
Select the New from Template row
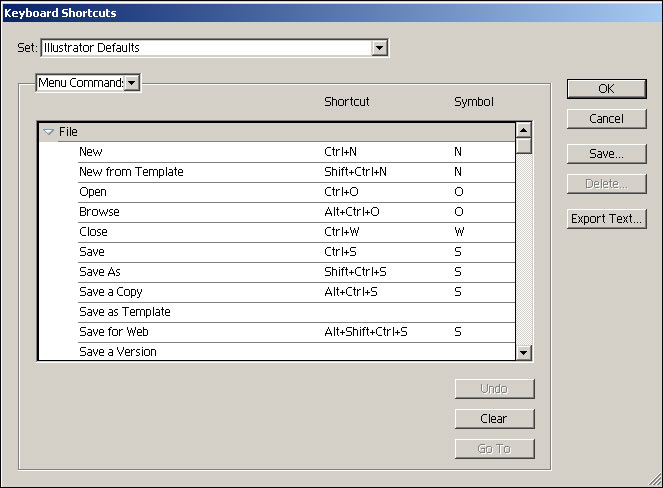pos(296,172)
